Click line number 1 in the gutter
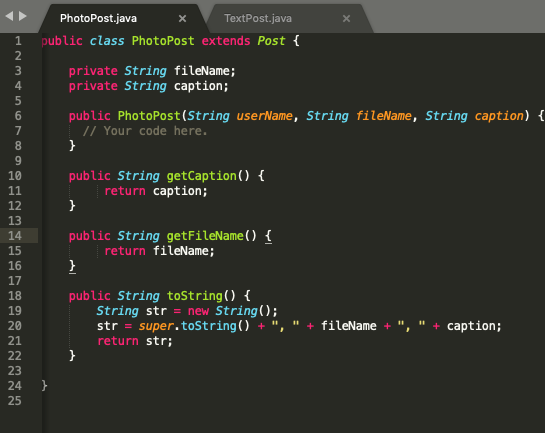 coord(18,41)
